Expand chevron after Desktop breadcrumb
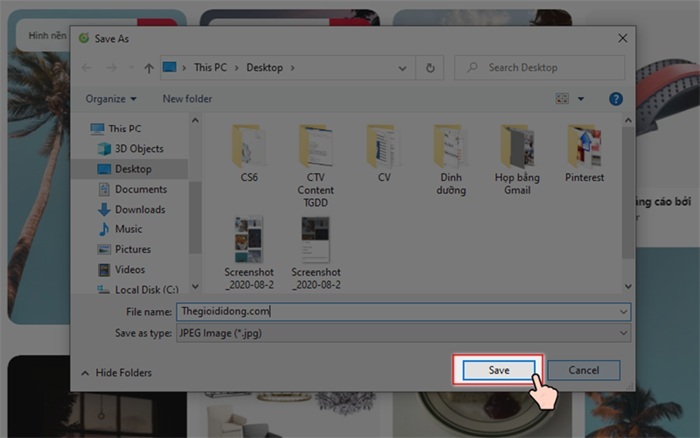 [293, 68]
